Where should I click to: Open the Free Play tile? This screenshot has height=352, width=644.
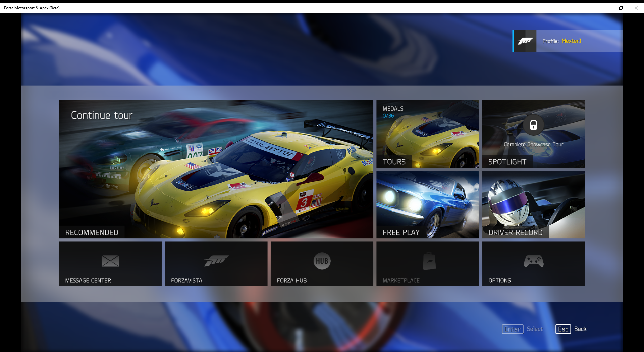tap(428, 205)
